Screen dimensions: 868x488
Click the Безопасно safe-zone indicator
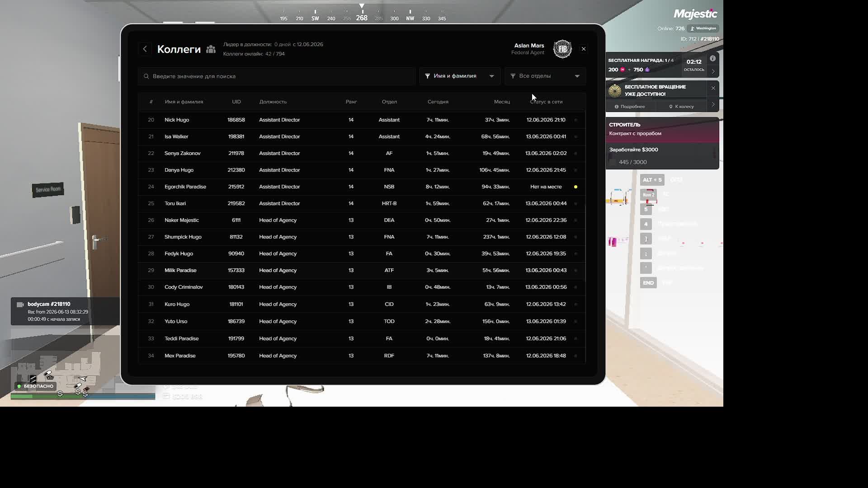pyautogui.click(x=35, y=386)
